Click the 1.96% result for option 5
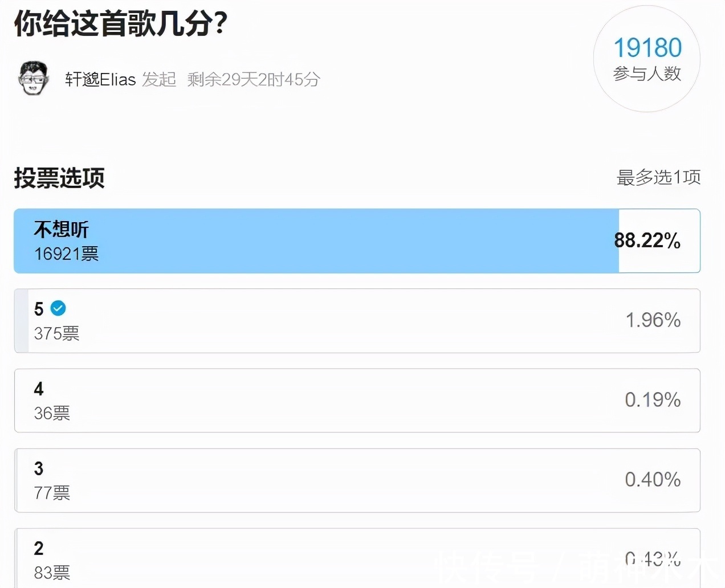 click(x=653, y=320)
